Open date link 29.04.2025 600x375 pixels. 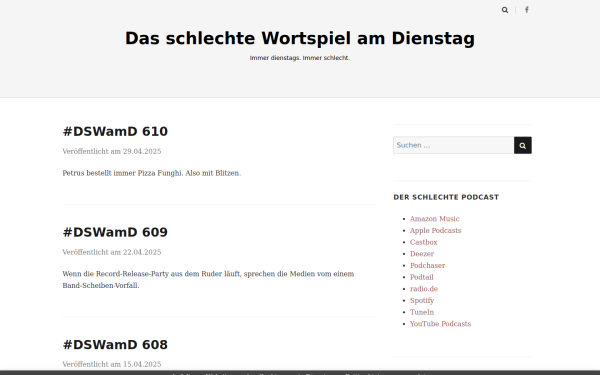[x=142, y=151]
